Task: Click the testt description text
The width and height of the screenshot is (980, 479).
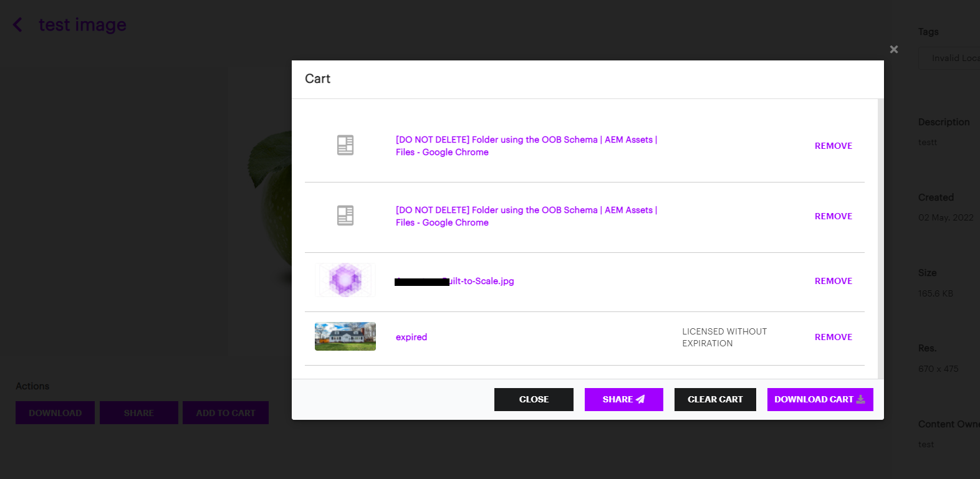Action: [928, 143]
